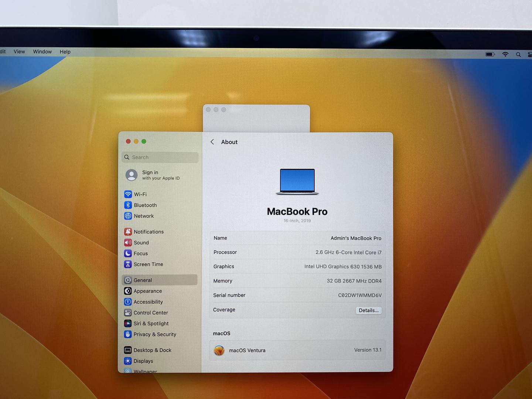Open the Appearance icon
532x399 pixels.
[x=128, y=291]
